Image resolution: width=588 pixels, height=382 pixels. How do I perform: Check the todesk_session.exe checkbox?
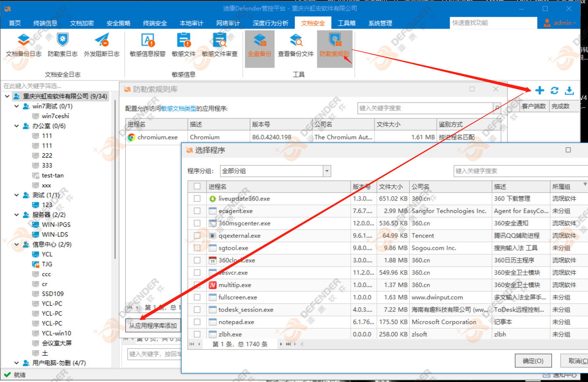click(x=197, y=310)
